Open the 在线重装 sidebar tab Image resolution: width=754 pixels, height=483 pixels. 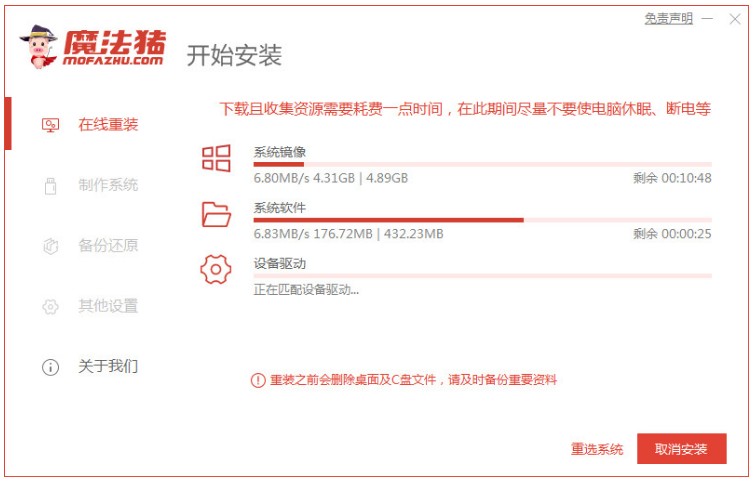[108, 125]
